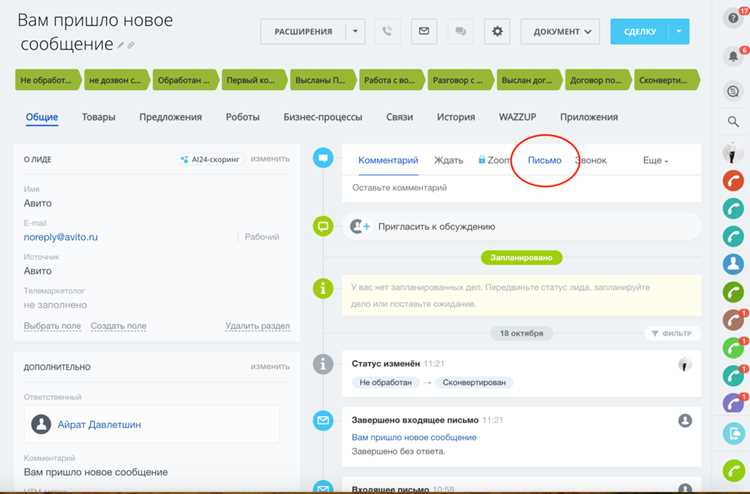This screenshot has width=750, height=494.
Task: Open the Роботы tab
Action: (x=243, y=117)
